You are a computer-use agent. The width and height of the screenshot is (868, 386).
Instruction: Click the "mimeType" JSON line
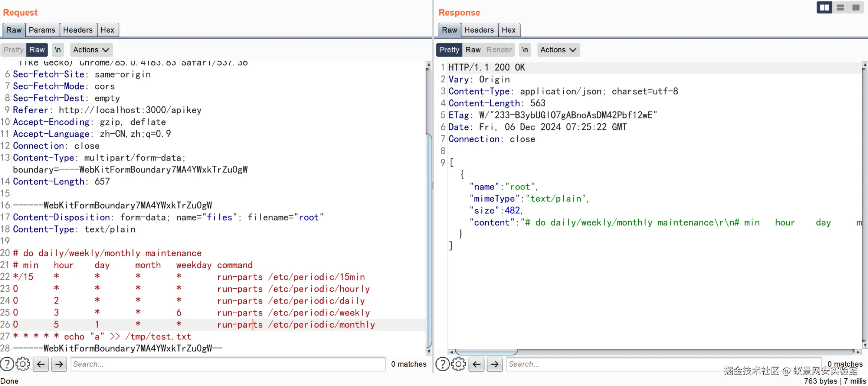[530, 199]
